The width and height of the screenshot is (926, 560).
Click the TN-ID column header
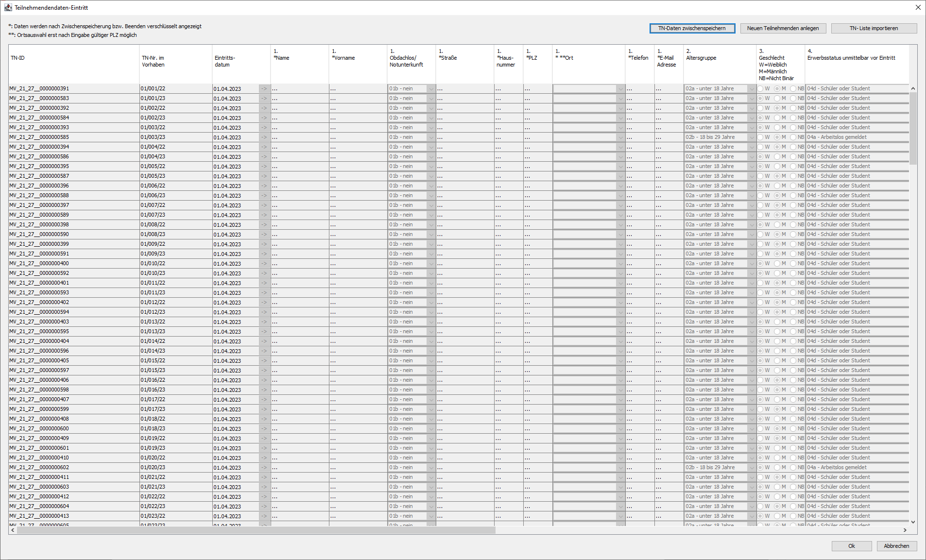pyautogui.click(x=74, y=64)
